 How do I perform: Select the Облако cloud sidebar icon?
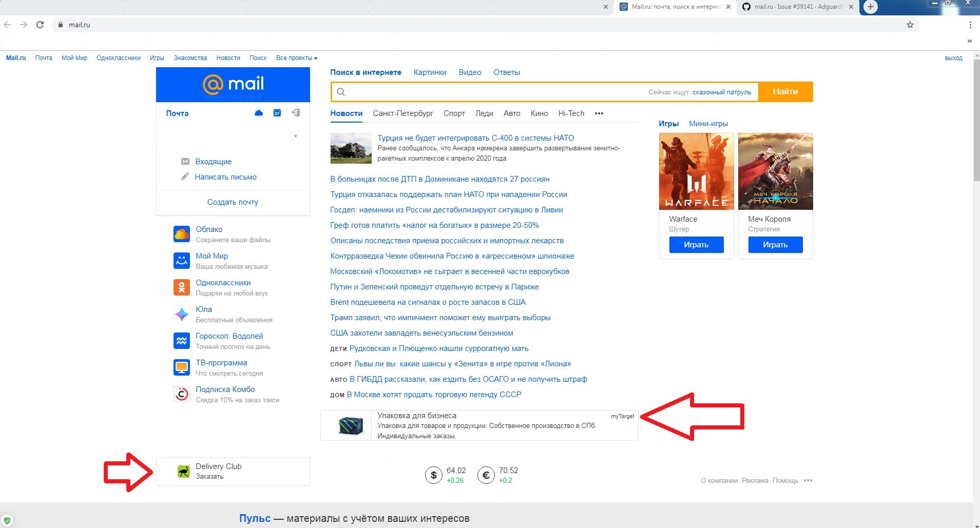(x=182, y=233)
